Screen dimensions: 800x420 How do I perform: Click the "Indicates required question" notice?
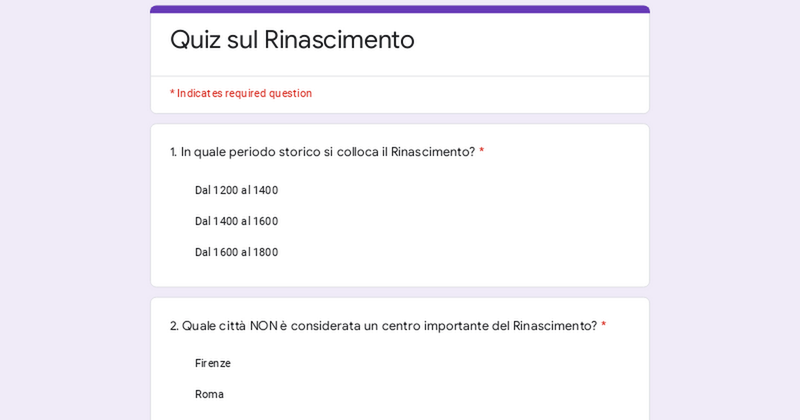[244, 93]
